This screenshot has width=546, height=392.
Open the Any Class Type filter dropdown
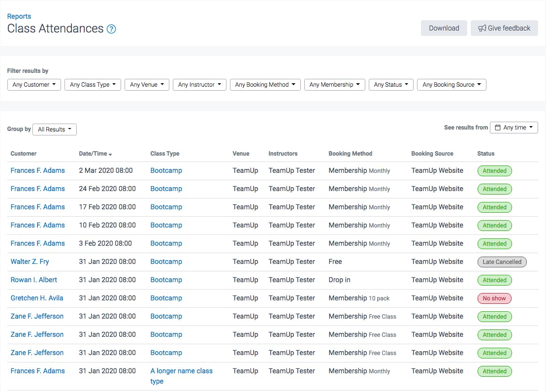point(93,84)
